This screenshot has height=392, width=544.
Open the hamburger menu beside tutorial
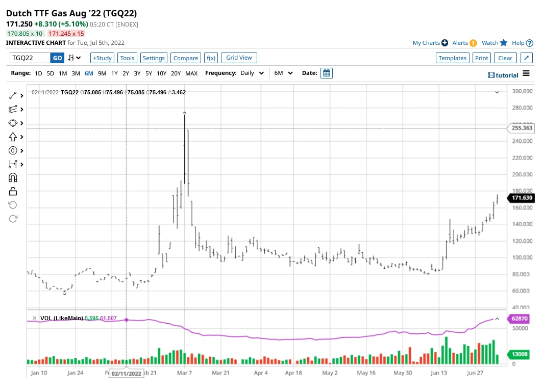[x=526, y=73]
